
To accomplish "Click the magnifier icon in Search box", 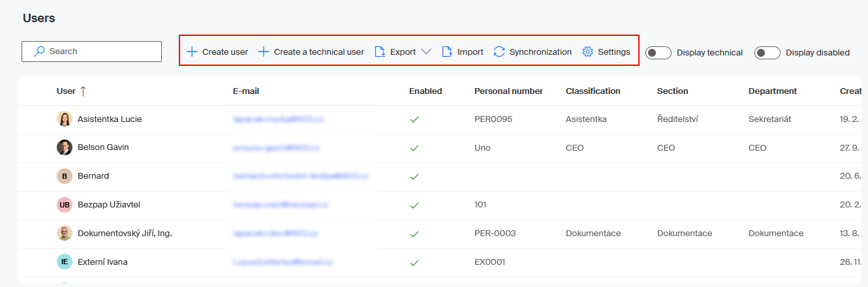I will click(x=40, y=52).
